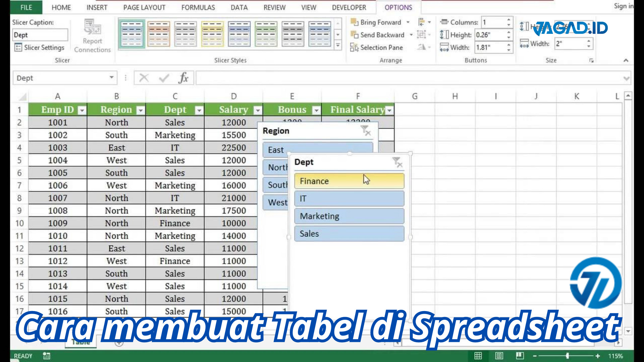The image size is (644, 362).
Task: Click the OPTIONS ribbon tab
Action: (397, 7)
